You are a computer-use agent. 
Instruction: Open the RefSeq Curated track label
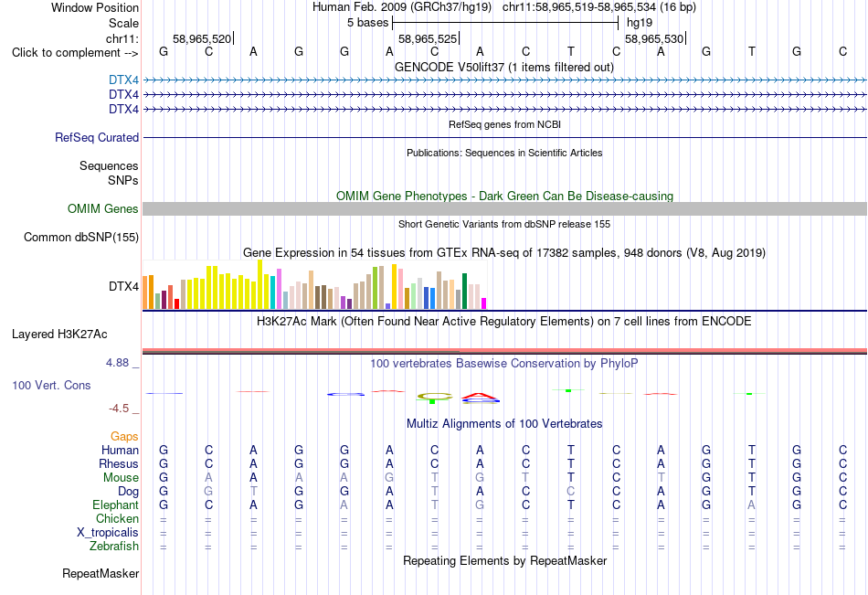pos(97,137)
